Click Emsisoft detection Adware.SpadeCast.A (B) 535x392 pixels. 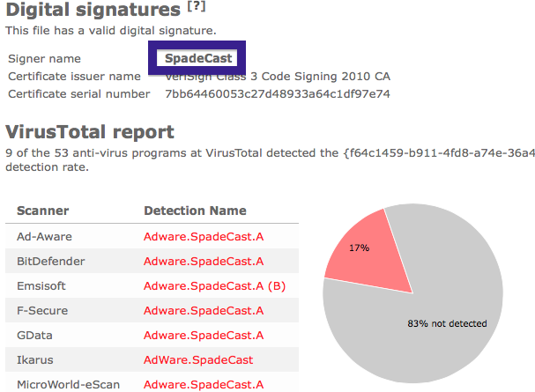pyautogui.click(x=214, y=285)
